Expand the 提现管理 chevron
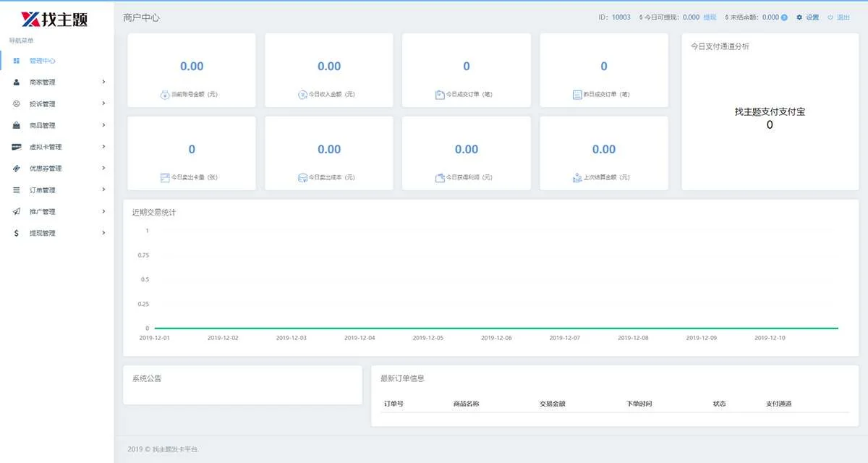This screenshot has width=868, height=463. [x=103, y=233]
